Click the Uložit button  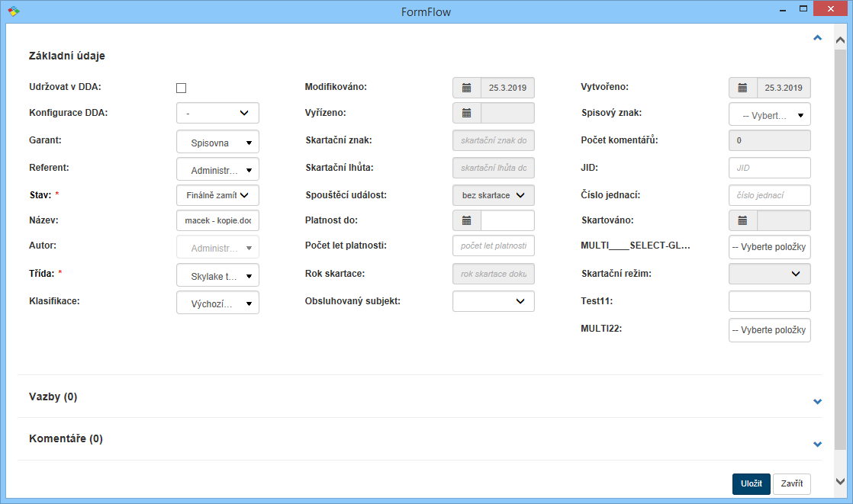(x=751, y=484)
